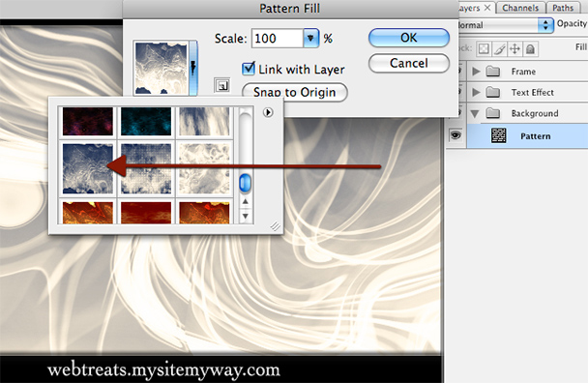Select the Frame layer name
The image size is (588, 383).
[523, 72]
